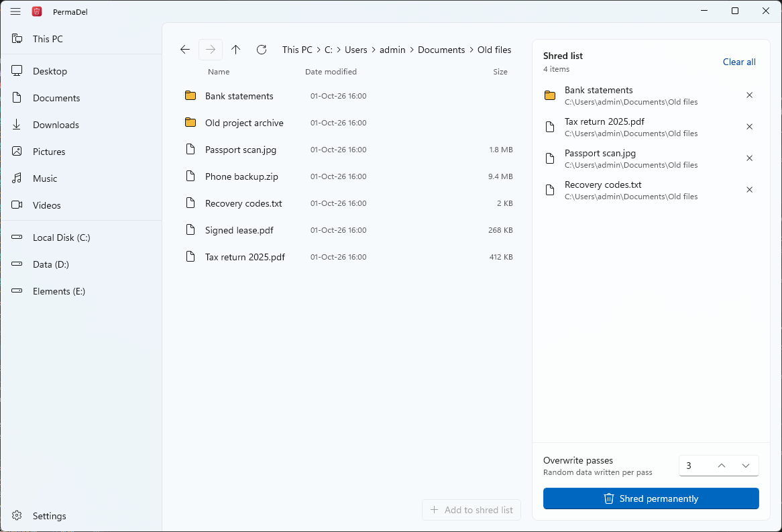This screenshot has height=532, width=782.
Task: Select Bank statements folder in file list
Action: 348,96
